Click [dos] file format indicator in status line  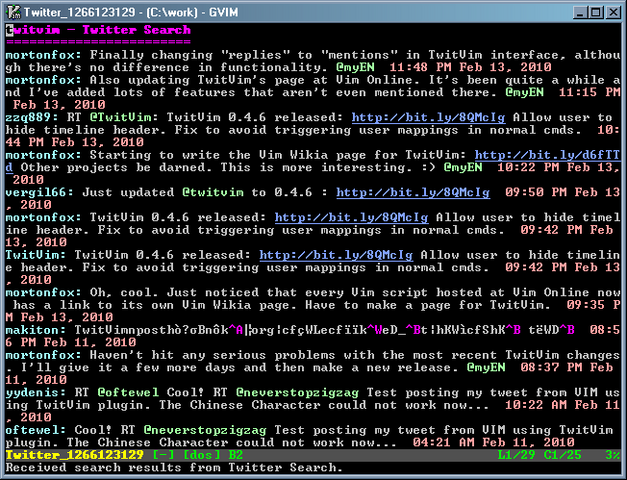(x=201, y=455)
